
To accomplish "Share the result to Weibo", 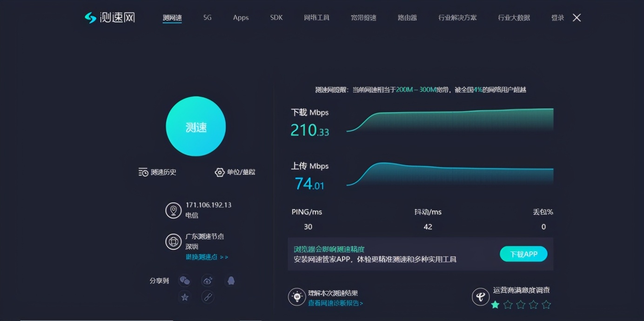I will click(x=208, y=281).
